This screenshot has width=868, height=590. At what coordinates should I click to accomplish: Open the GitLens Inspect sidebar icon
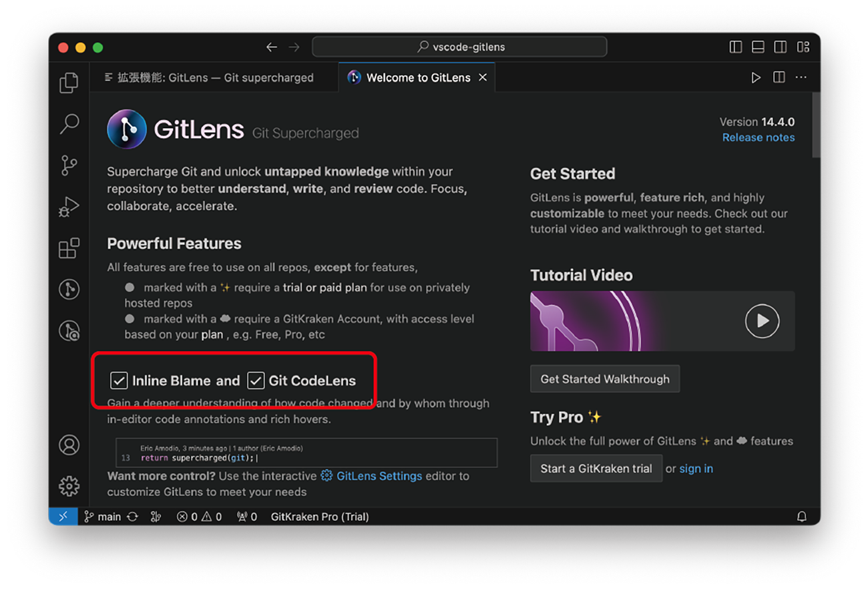pyautogui.click(x=69, y=330)
